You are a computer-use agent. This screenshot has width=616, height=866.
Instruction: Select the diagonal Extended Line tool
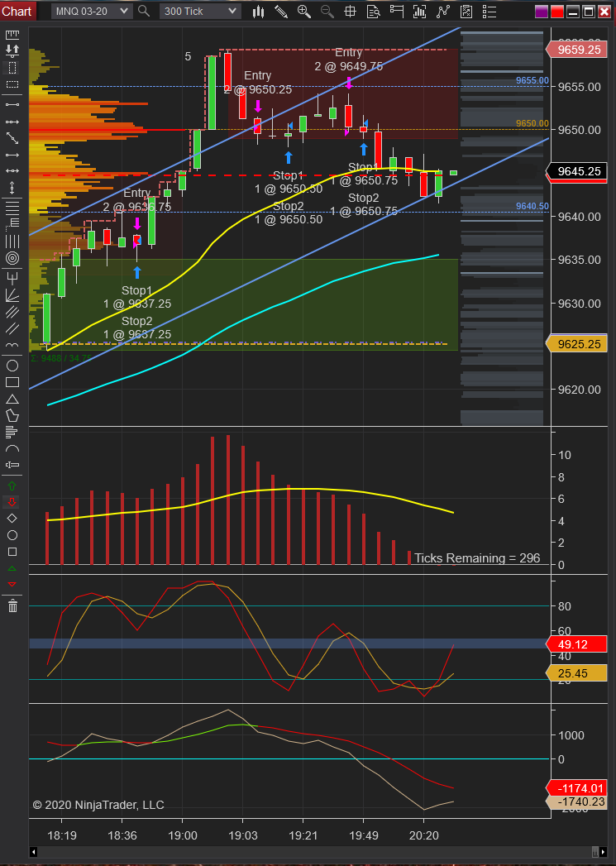tap(12, 138)
